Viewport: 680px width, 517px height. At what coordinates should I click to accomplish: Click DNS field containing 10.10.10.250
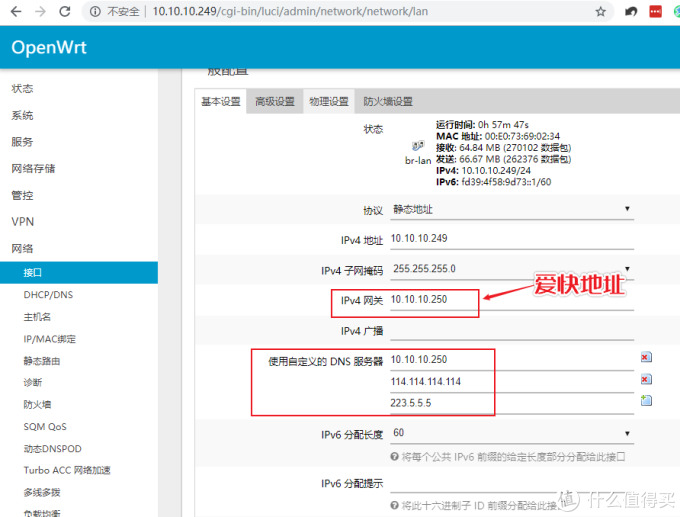(512, 360)
